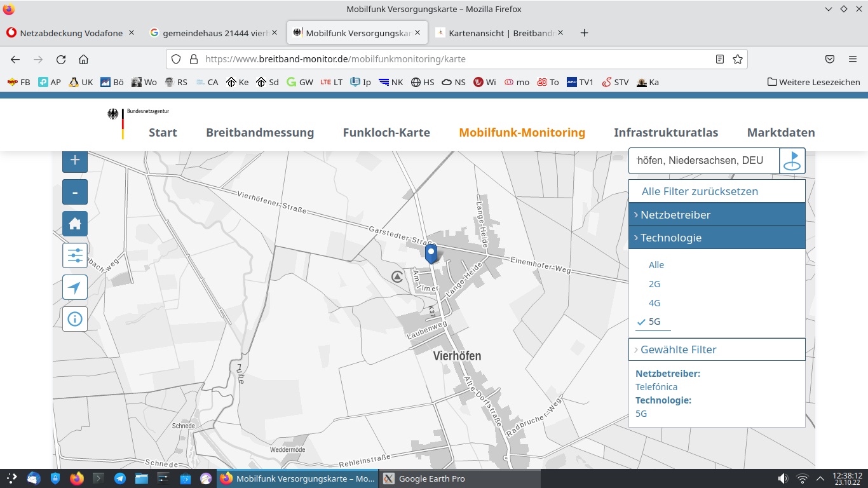This screenshot has height=488, width=868.
Task: Open Wi-Fi network status in tray
Action: (x=803, y=478)
